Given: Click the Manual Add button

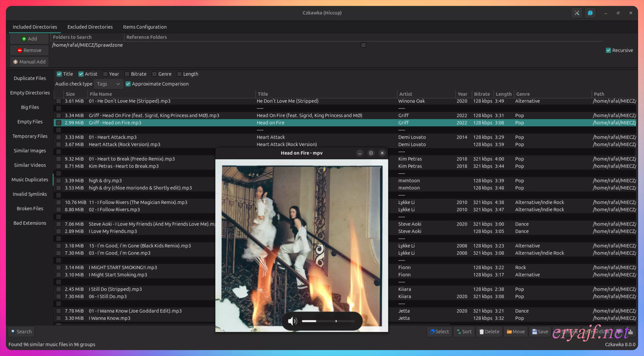Looking at the screenshot, I should (x=29, y=62).
